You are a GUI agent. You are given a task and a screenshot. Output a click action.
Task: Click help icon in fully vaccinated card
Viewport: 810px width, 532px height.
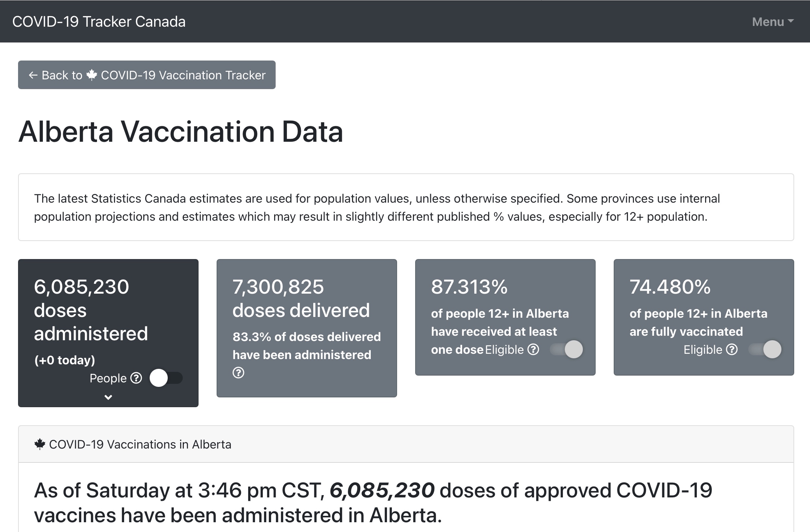pos(732,349)
